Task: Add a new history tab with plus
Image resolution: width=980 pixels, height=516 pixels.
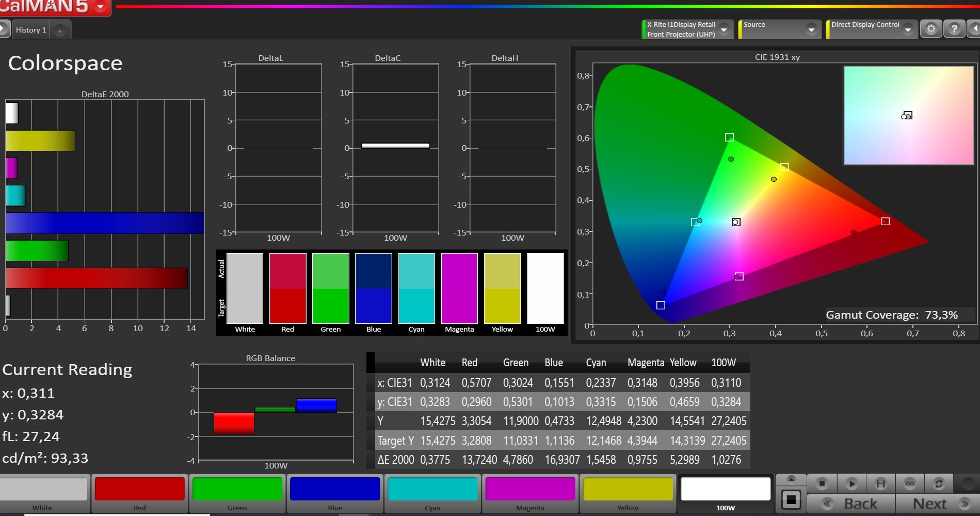Action: [x=60, y=30]
